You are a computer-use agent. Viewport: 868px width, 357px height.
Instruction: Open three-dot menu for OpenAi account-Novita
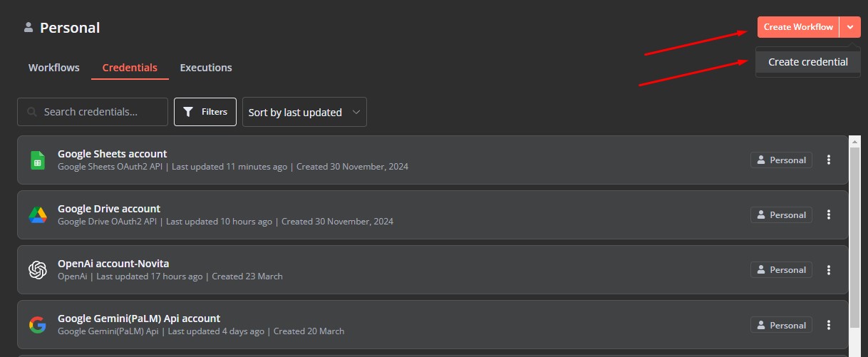coord(829,270)
